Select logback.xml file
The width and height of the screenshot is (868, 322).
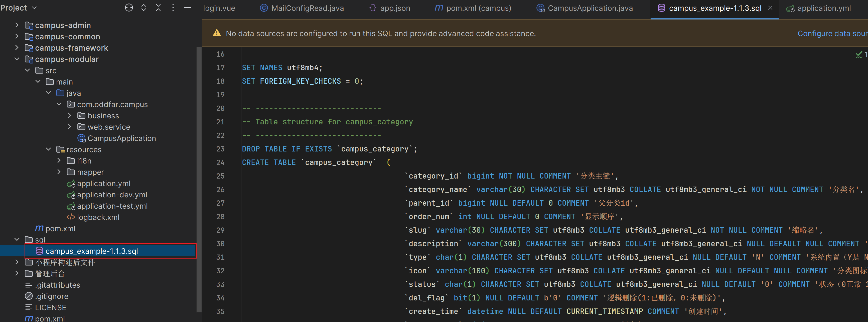click(x=98, y=217)
